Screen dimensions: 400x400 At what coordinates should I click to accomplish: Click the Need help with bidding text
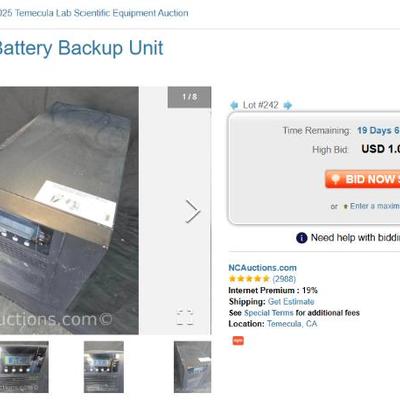point(355,238)
